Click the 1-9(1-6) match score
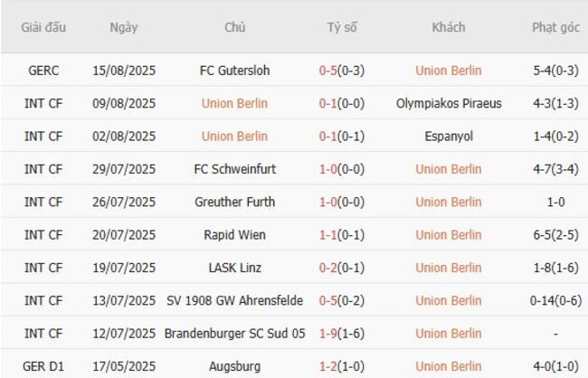588x378 pixels. [342, 334]
